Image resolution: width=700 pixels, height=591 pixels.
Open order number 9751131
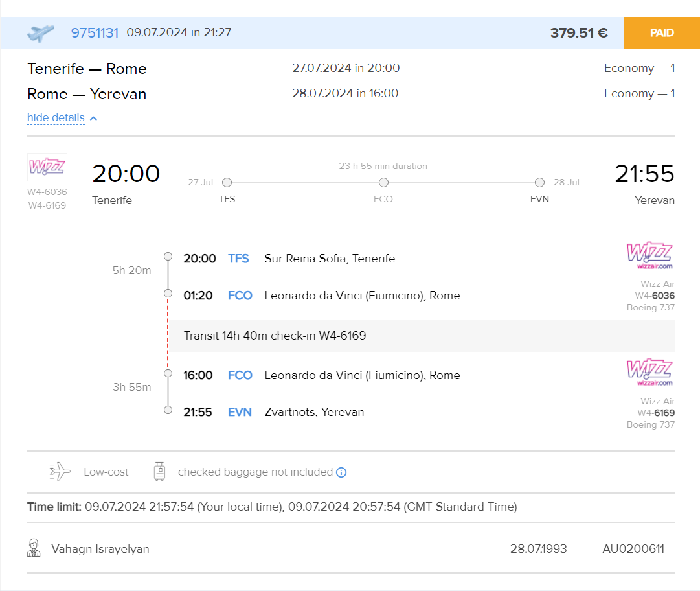(x=95, y=32)
